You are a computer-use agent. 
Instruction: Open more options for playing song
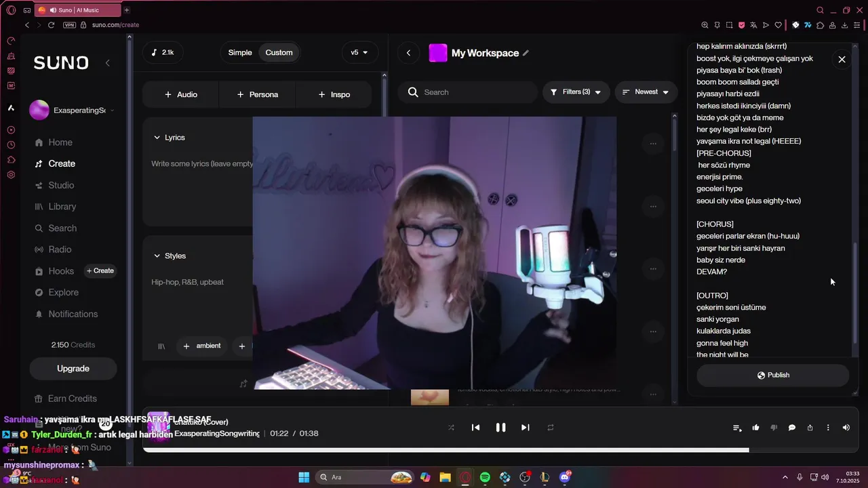[x=828, y=428]
